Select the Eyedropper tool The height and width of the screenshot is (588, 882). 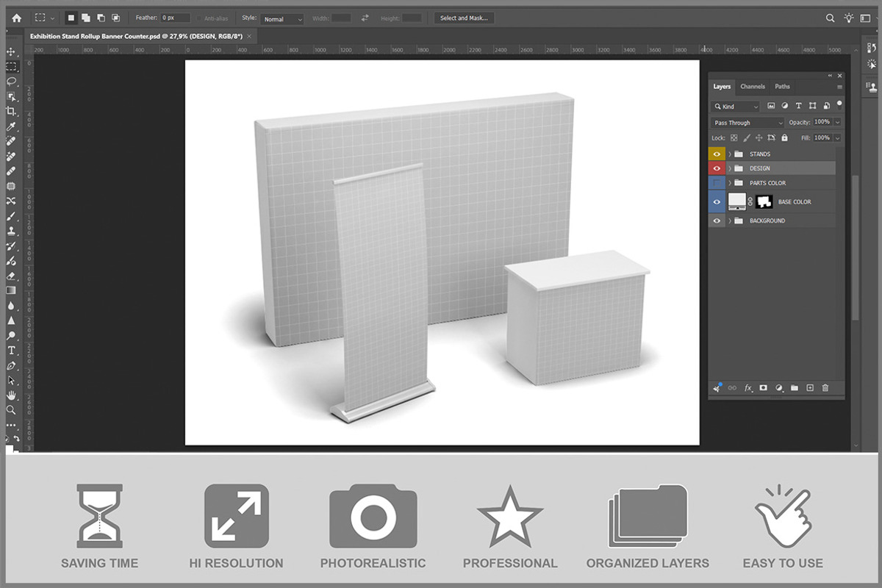point(11,126)
